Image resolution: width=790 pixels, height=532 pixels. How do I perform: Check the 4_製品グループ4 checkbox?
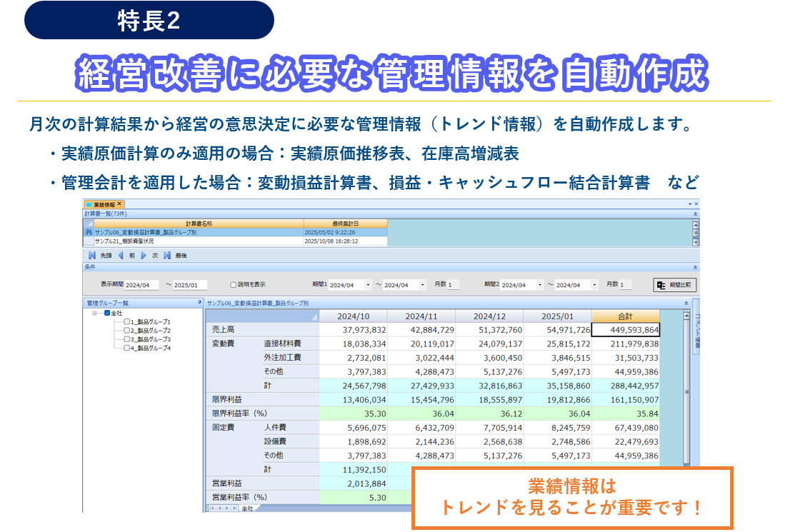coord(127,348)
